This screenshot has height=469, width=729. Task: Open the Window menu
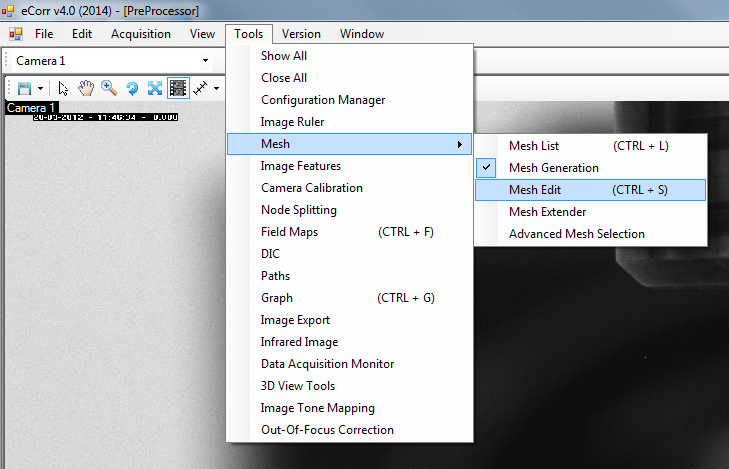point(362,34)
